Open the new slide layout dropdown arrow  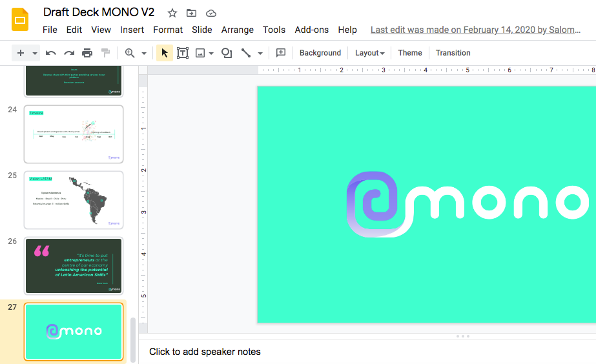35,53
